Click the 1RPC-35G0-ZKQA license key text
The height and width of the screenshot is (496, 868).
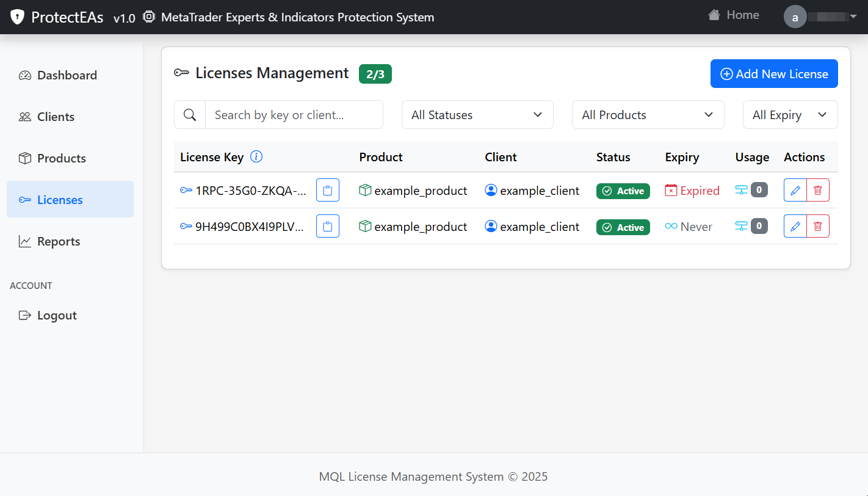pyautogui.click(x=250, y=191)
